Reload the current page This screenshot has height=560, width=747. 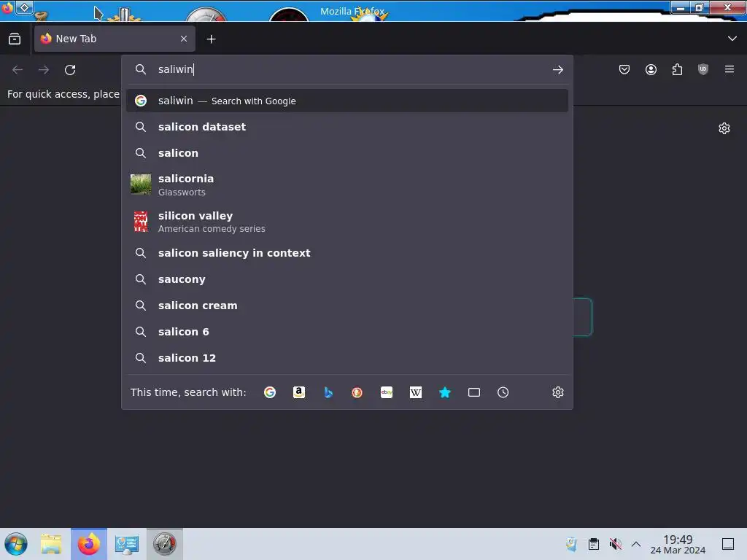(70, 70)
